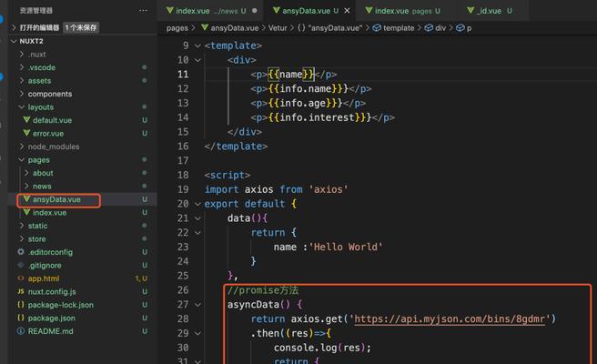The height and width of the screenshot is (364, 597).
Task: Click ansyData.vue in the breadcrumb
Action: 235,28
